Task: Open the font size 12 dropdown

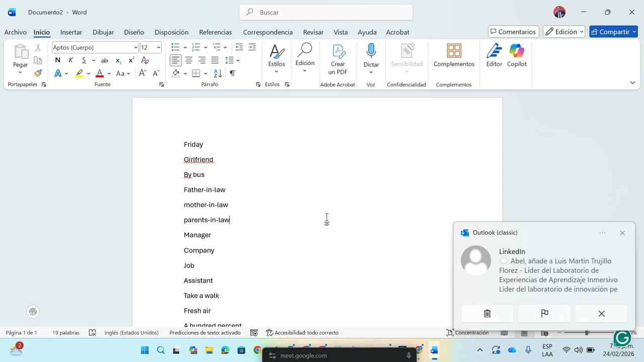Action: [x=158, y=47]
